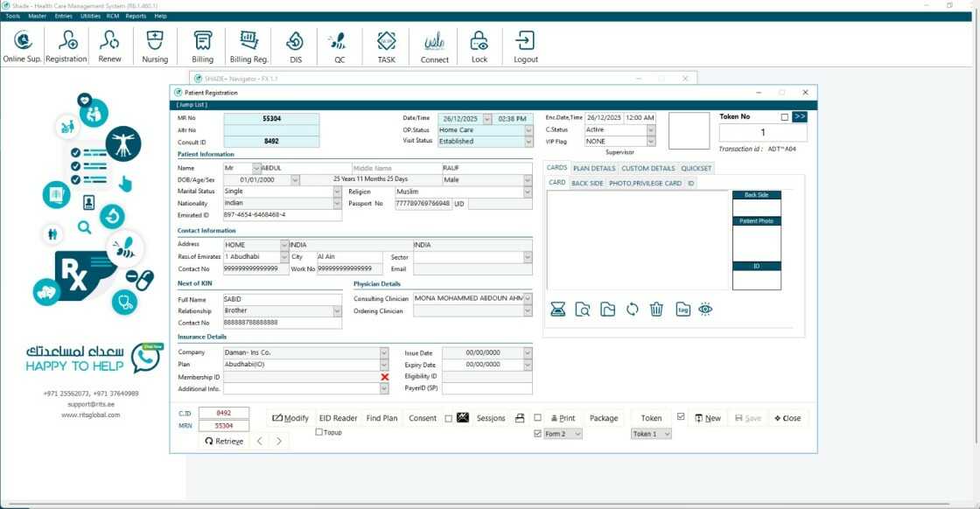Viewport: 980px width, 509px height.
Task: Click the previous record arrow next to Retrieve
Action: [x=260, y=441]
